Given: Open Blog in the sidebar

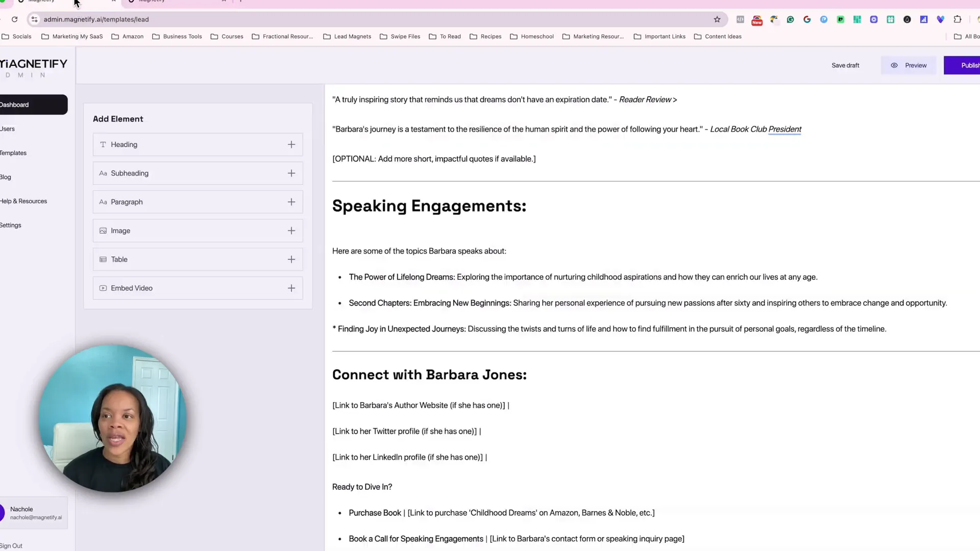Looking at the screenshot, I should (x=6, y=177).
